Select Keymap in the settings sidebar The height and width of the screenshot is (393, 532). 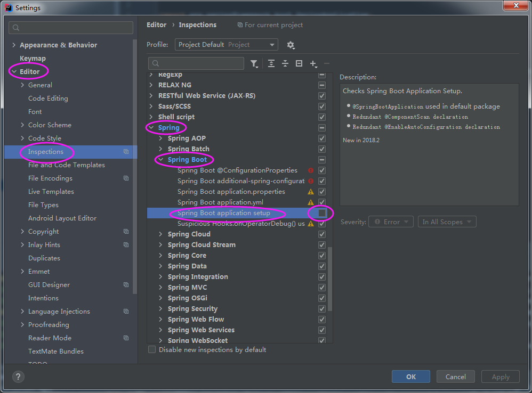point(33,58)
